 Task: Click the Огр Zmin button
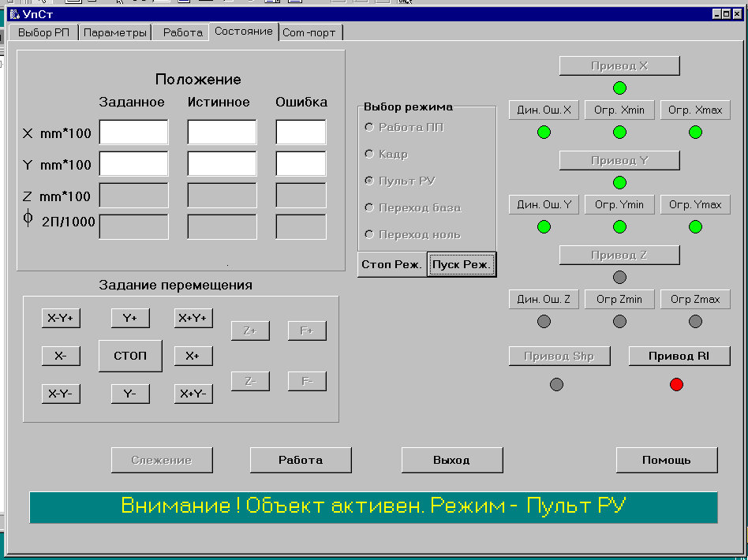click(619, 299)
